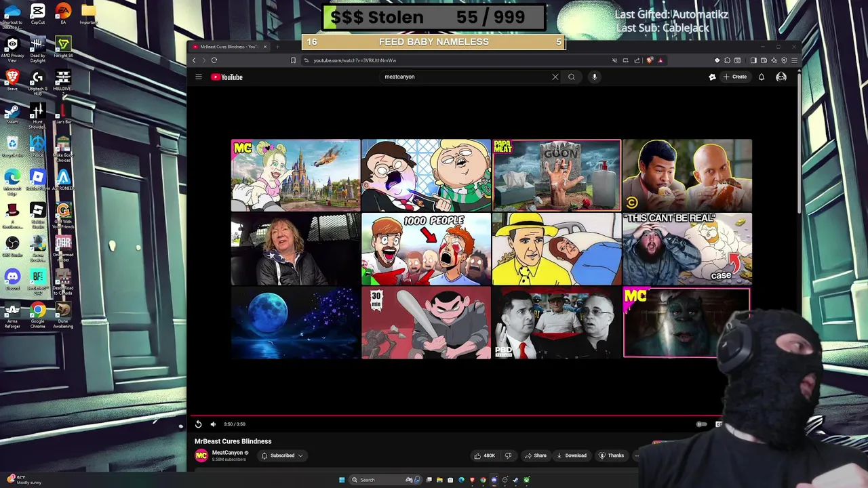The height and width of the screenshot is (488, 868).
Task: Submit search with the magnifier icon
Action: 572,77
